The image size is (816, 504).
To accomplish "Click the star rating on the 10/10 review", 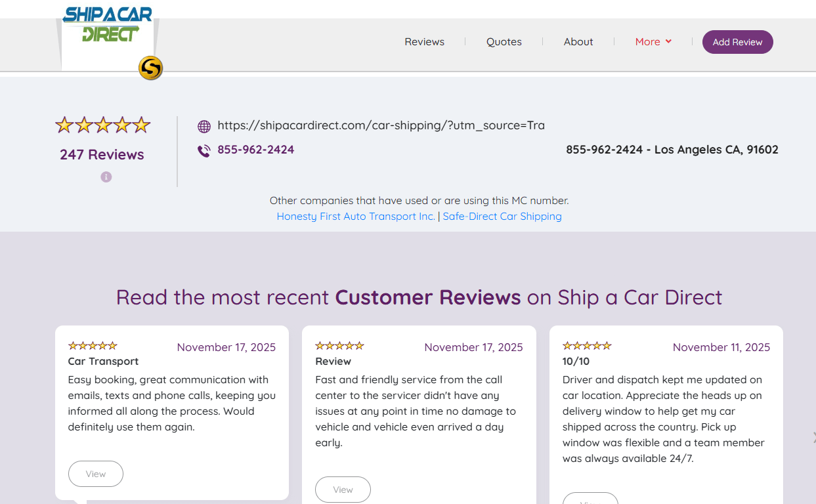I will [586, 345].
